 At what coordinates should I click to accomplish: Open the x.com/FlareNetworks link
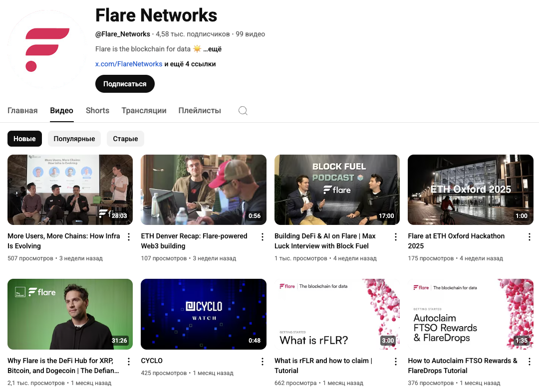pyautogui.click(x=129, y=64)
